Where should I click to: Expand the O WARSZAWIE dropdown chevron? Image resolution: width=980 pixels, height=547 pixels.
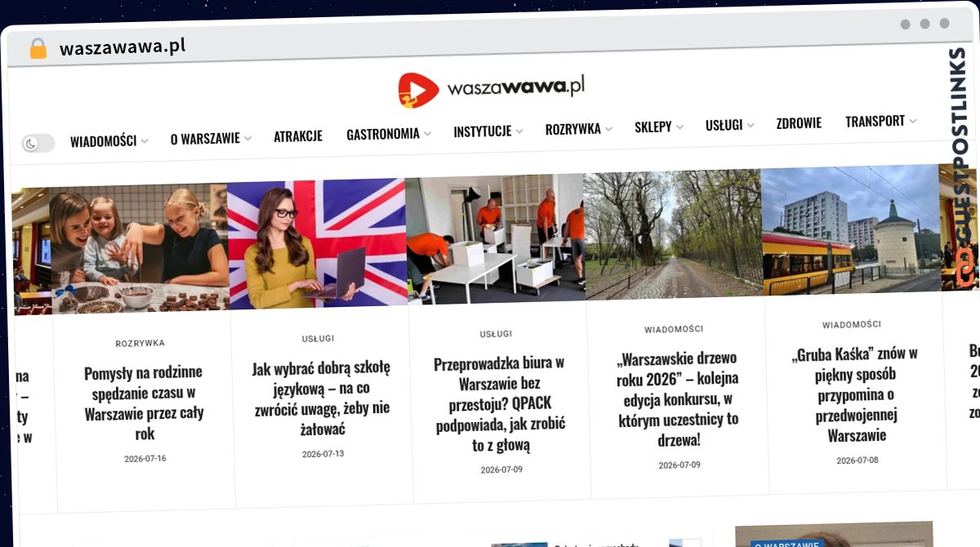click(x=247, y=139)
